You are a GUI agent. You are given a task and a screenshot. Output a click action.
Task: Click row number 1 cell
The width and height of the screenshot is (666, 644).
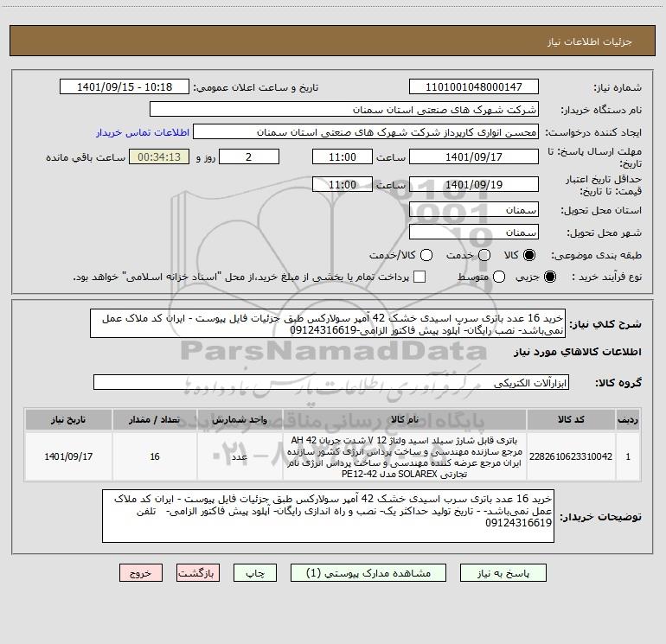tap(628, 456)
